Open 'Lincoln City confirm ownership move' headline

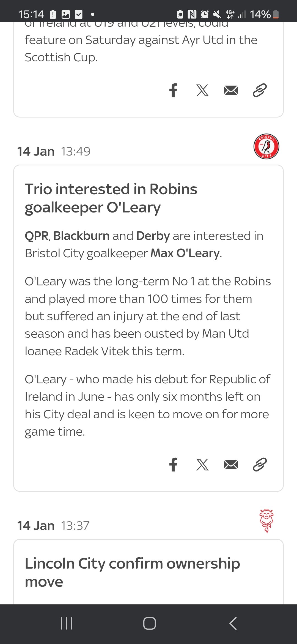(132, 572)
